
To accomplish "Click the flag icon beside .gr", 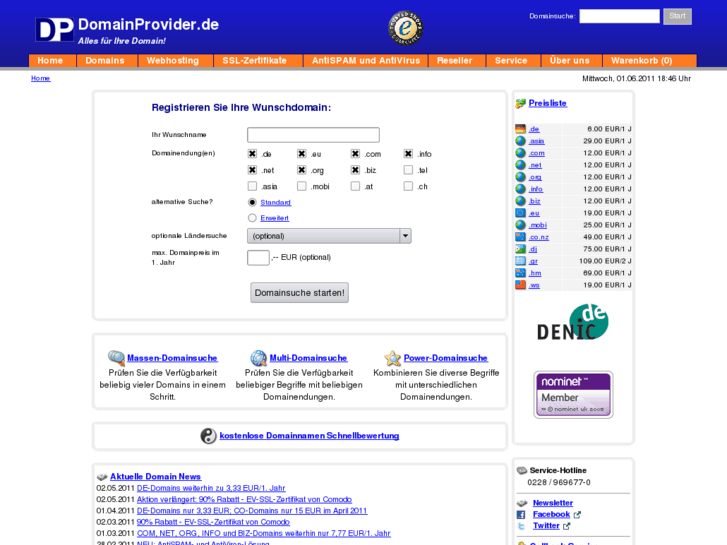I will coord(521,261).
